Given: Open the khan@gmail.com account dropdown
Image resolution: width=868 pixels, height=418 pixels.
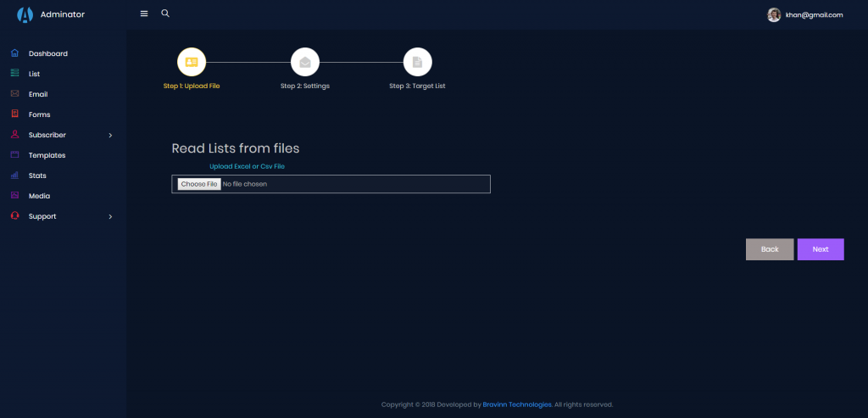Looking at the screenshot, I should (x=814, y=14).
